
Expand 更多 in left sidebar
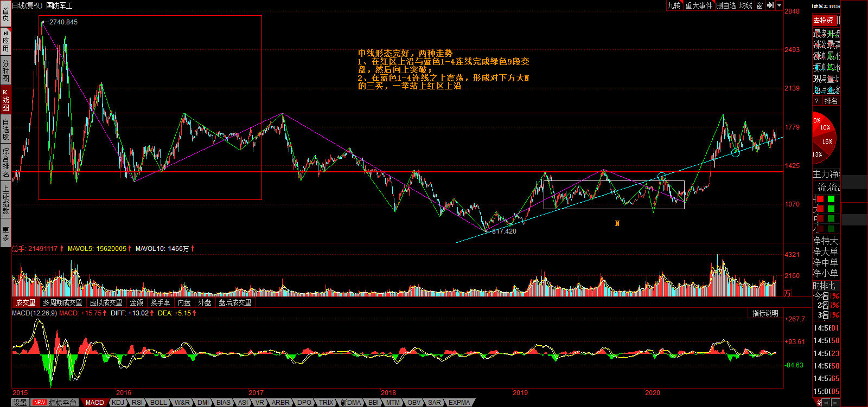(x=5, y=234)
